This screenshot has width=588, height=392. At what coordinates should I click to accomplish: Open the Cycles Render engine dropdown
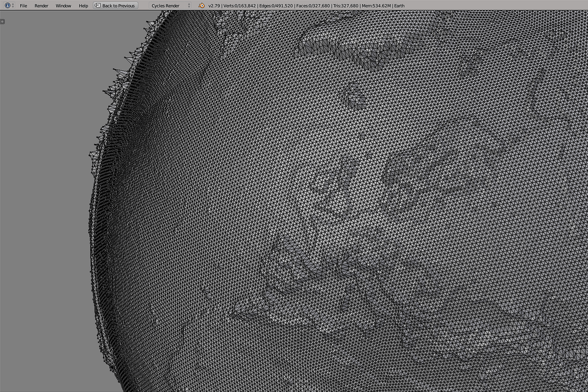(170, 5)
